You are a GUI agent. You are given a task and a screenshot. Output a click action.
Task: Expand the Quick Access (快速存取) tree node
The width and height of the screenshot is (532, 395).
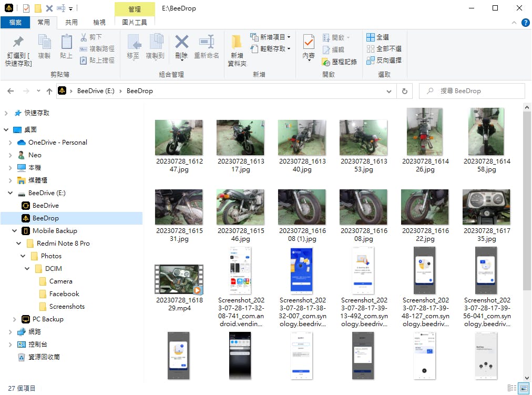point(6,113)
